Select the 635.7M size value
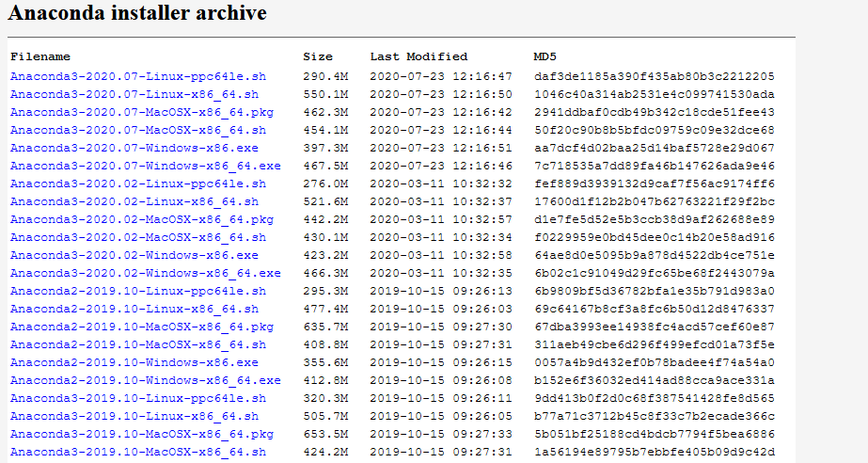The height and width of the screenshot is (463, 868). 325,327
